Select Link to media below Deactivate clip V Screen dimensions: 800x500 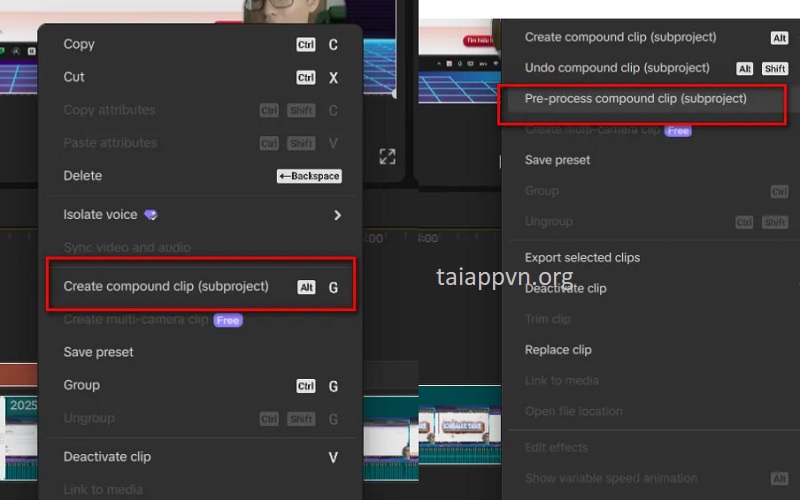[201, 489]
